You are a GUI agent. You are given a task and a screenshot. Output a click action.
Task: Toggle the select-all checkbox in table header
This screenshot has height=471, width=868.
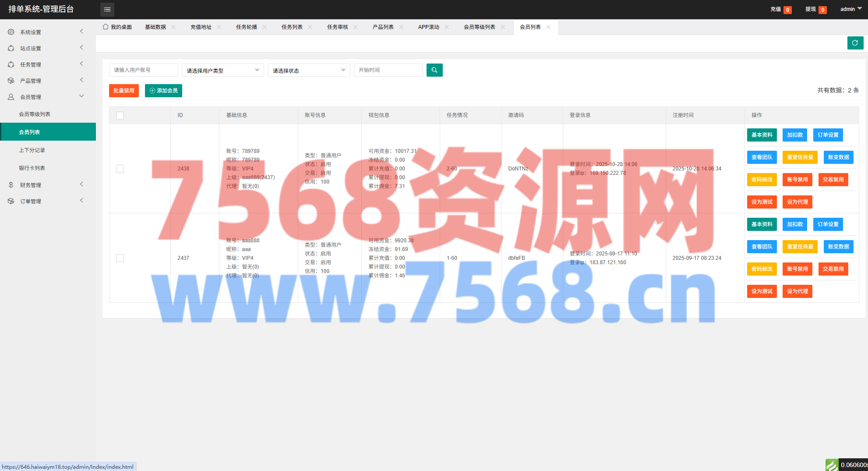[120, 116]
